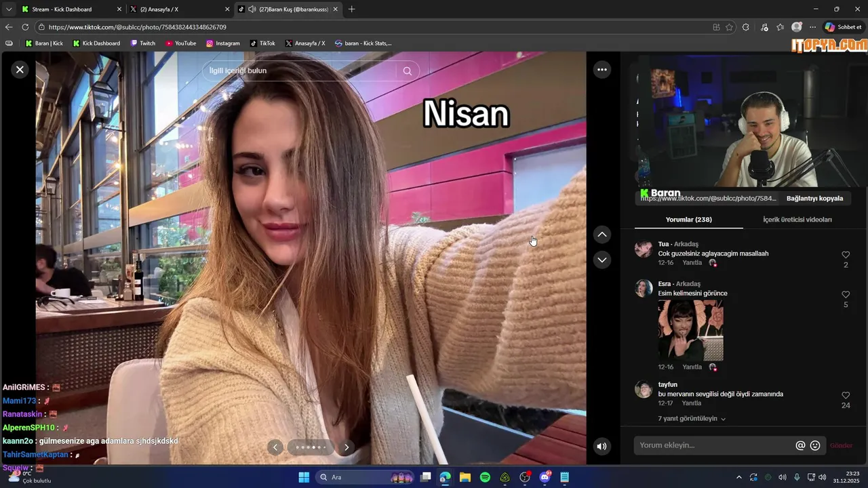Go to previous post with up arrow
The height and width of the screenshot is (488, 868).
[601, 235]
